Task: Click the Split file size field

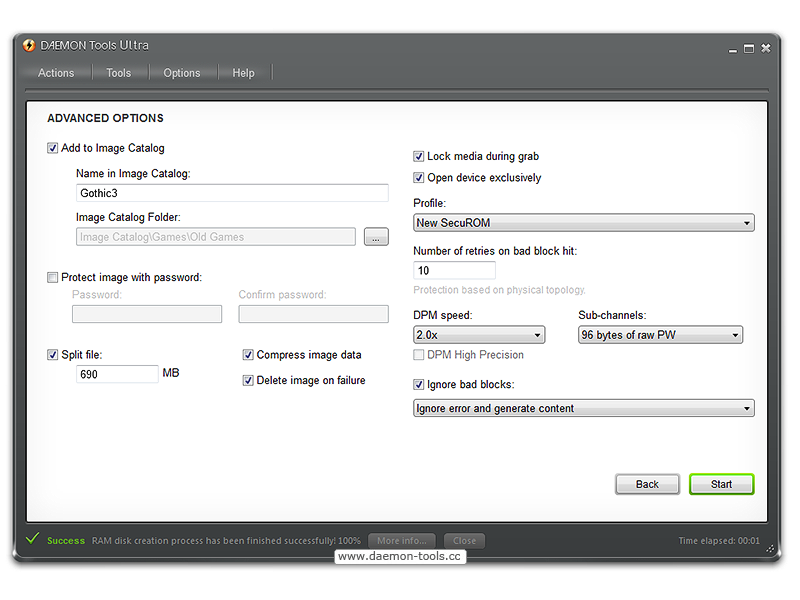Action: tap(117, 374)
